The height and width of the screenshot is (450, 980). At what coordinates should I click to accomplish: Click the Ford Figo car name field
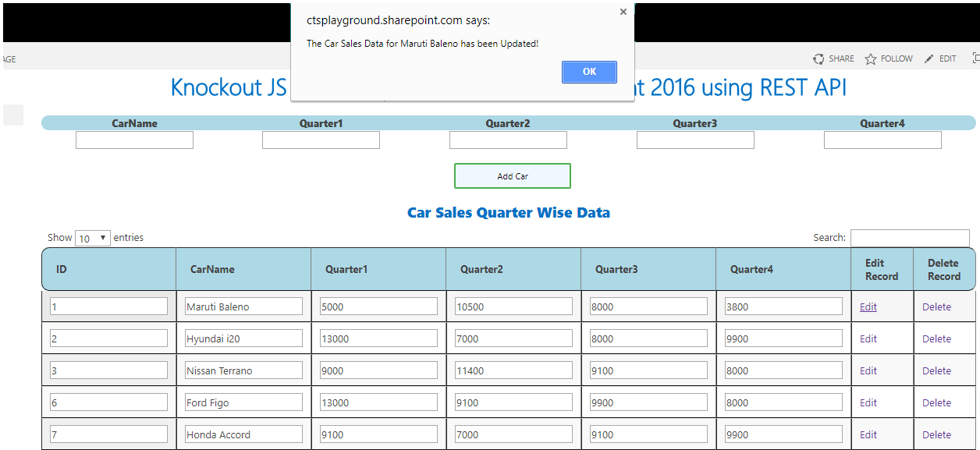[x=243, y=402]
